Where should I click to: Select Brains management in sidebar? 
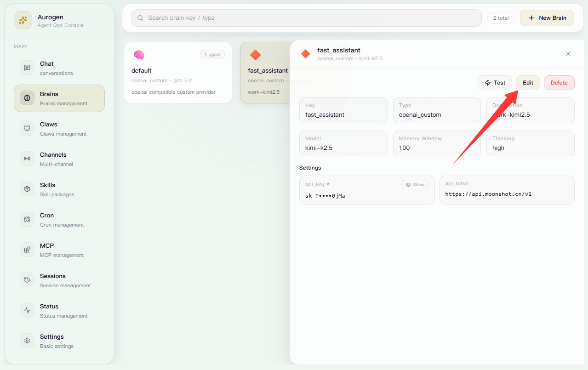pyautogui.click(x=59, y=98)
